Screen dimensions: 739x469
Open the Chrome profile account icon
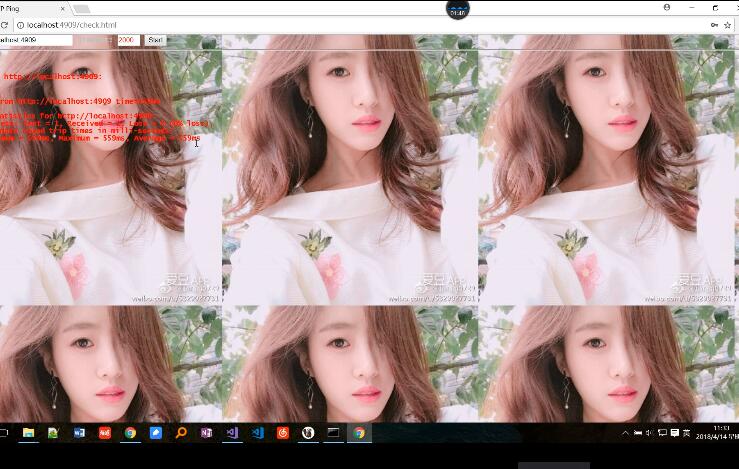[x=667, y=8]
